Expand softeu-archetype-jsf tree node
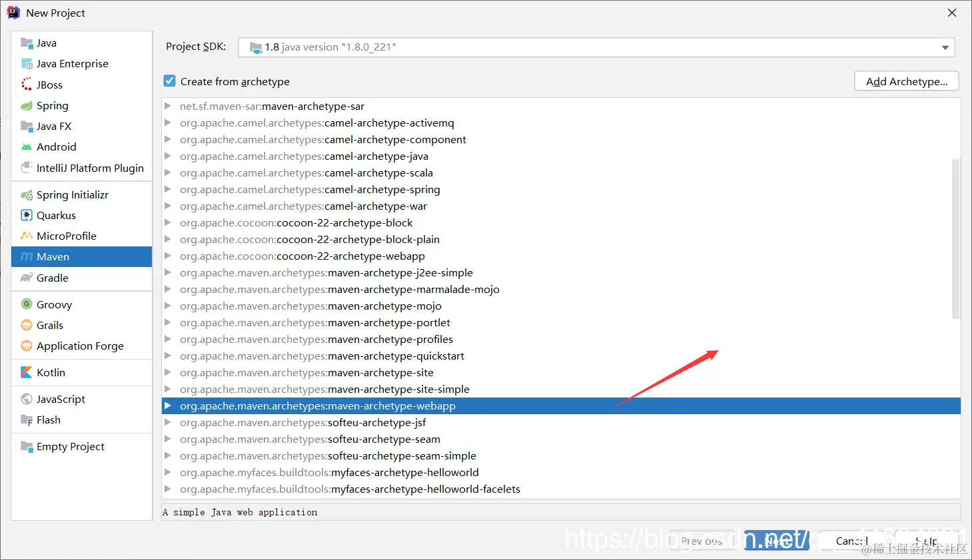Image resolution: width=972 pixels, height=560 pixels. pyautogui.click(x=168, y=422)
